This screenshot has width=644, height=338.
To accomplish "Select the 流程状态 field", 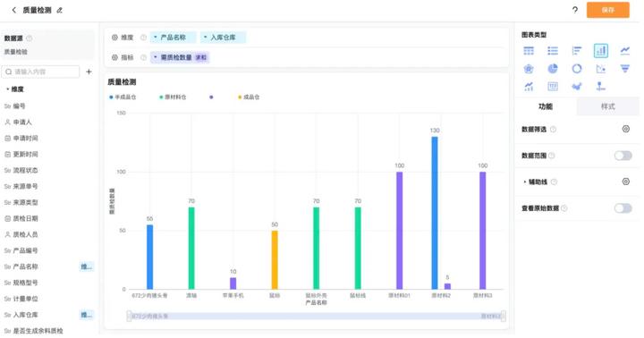I will (25, 170).
